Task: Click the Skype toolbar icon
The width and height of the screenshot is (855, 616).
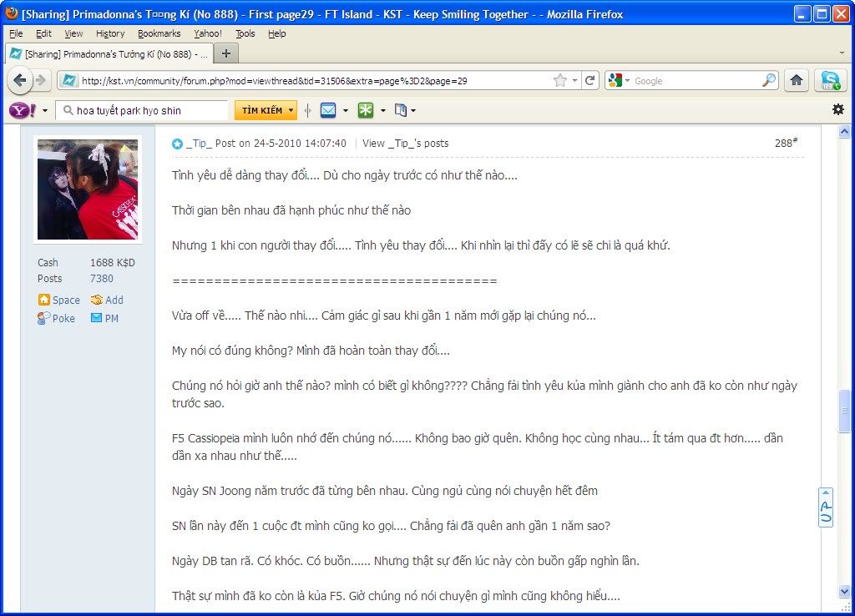Action: click(x=830, y=81)
